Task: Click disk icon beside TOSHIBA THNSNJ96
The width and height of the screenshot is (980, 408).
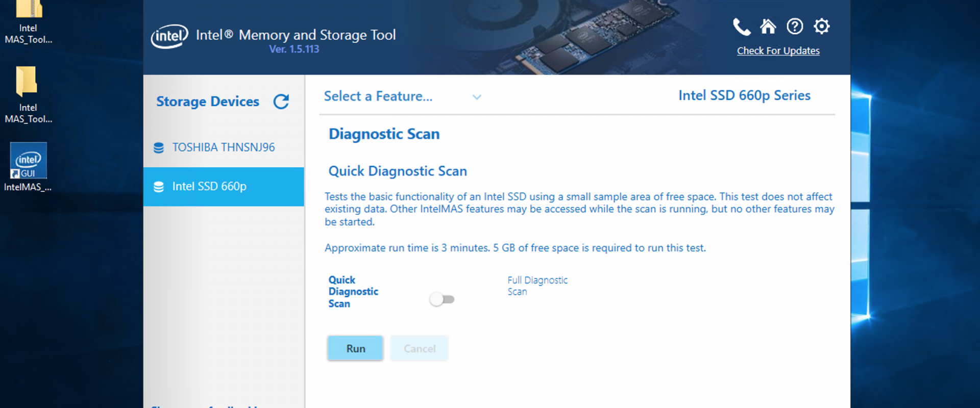Action: point(159,147)
